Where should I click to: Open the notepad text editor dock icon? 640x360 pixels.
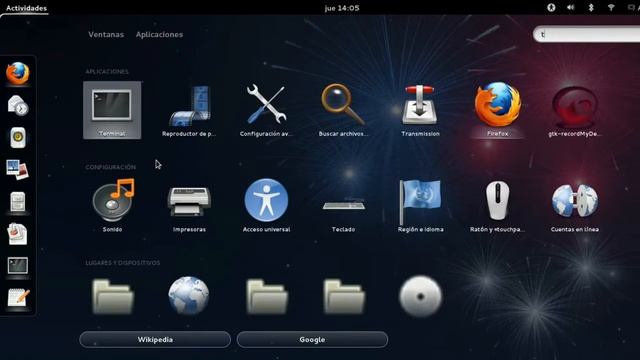(18, 298)
